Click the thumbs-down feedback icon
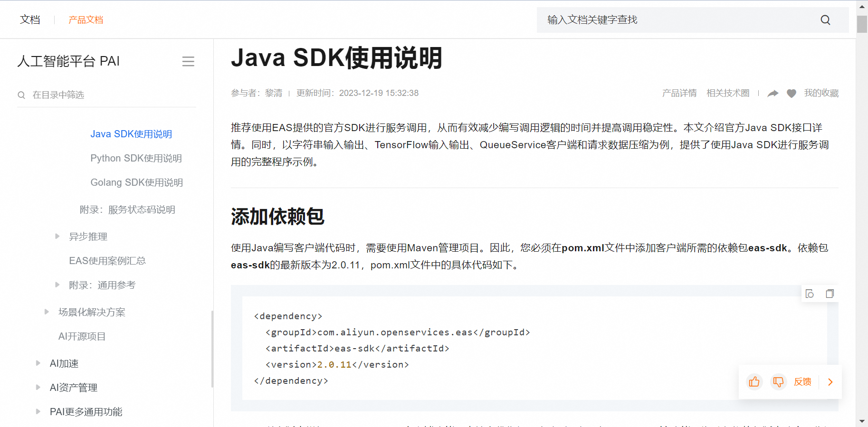This screenshot has width=868, height=427. [x=778, y=382]
